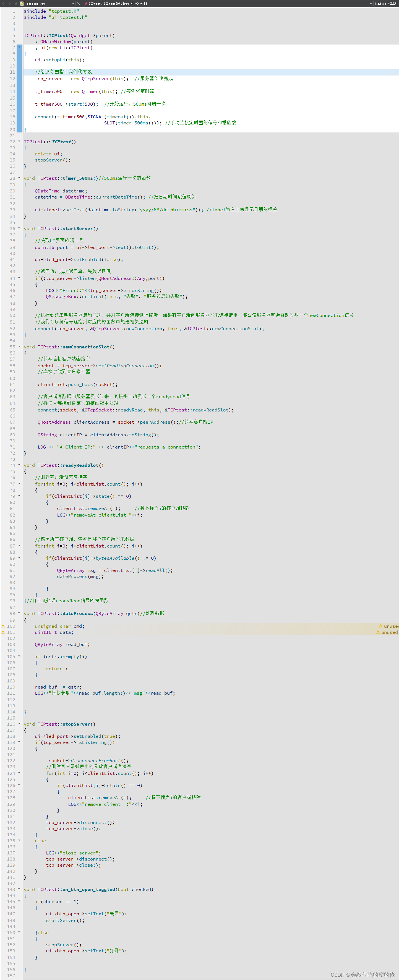The width and height of the screenshot is (399, 980).
Task: Click currentDateTime in line 31
Action: 116,197
